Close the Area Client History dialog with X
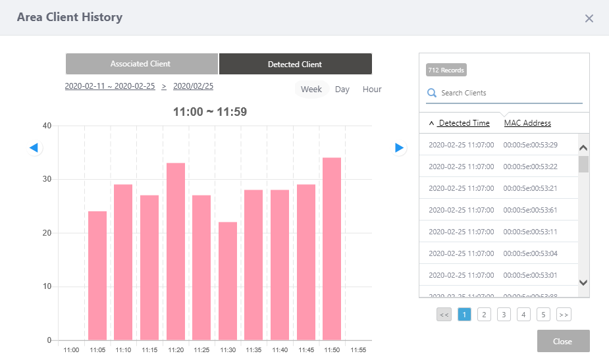 [589, 18]
